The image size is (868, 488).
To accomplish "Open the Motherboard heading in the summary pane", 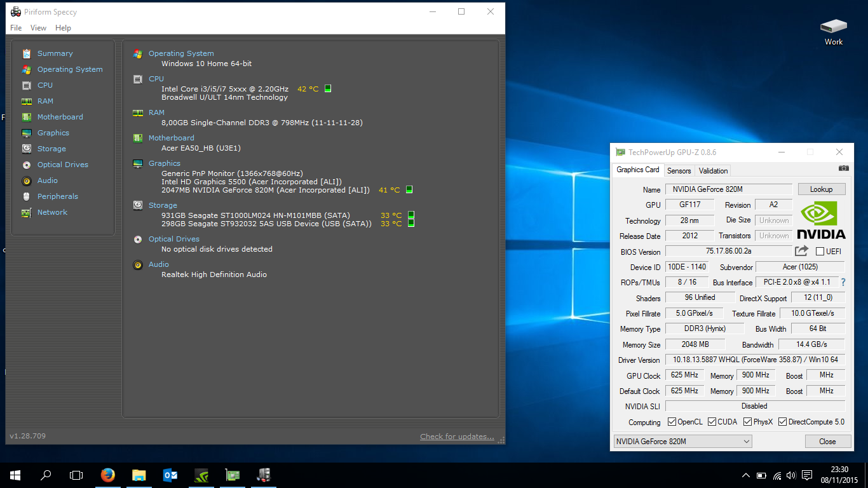I will (x=172, y=138).
